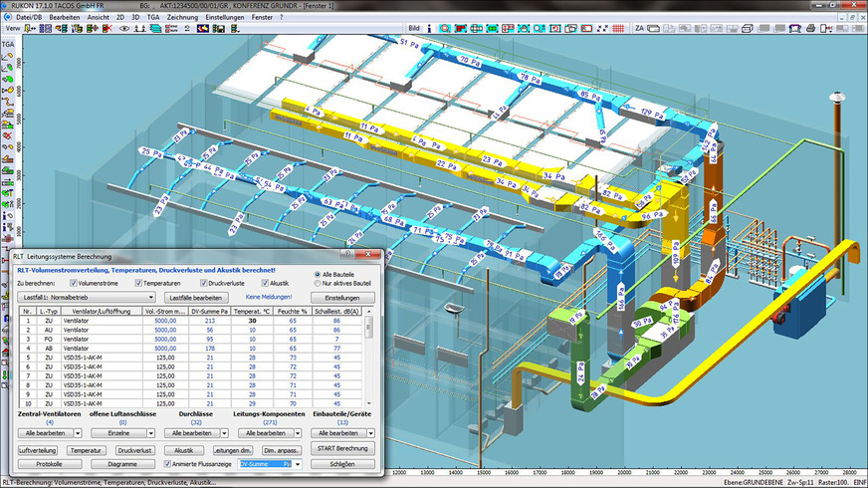Open the Datei/DB menu

pos(31,18)
